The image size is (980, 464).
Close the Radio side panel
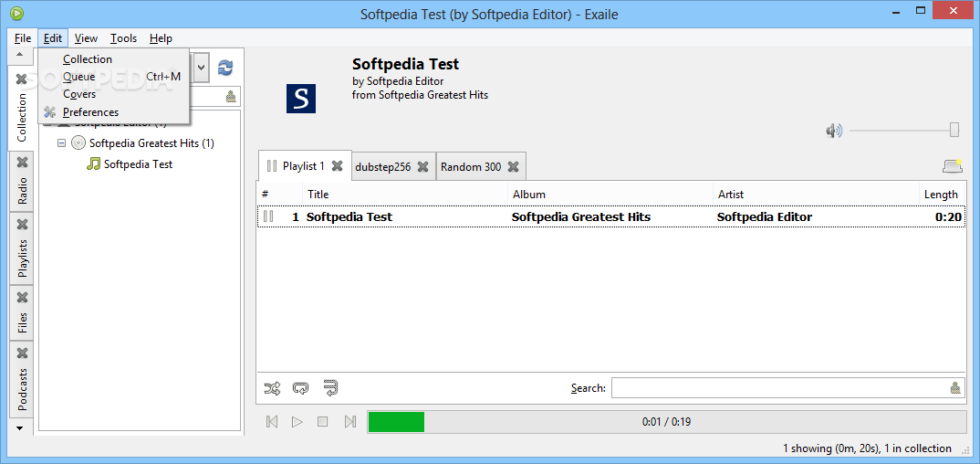23,162
